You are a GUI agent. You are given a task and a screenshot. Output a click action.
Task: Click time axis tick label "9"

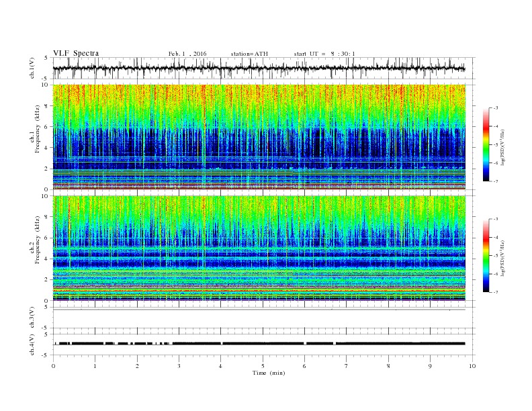click(x=430, y=366)
